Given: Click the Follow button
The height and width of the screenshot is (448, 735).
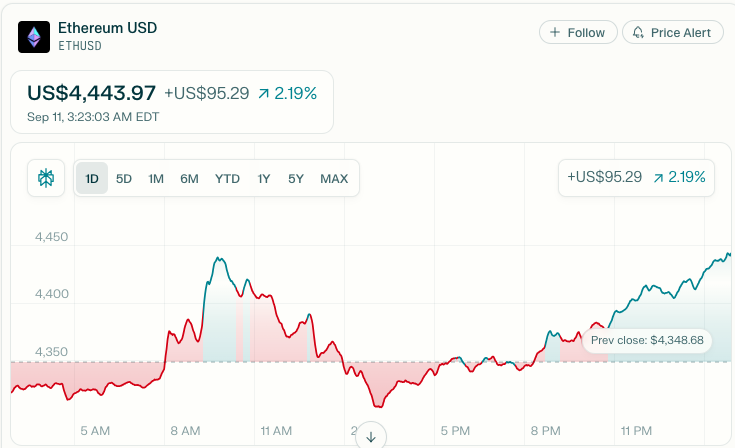Looking at the screenshot, I should coord(578,32).
